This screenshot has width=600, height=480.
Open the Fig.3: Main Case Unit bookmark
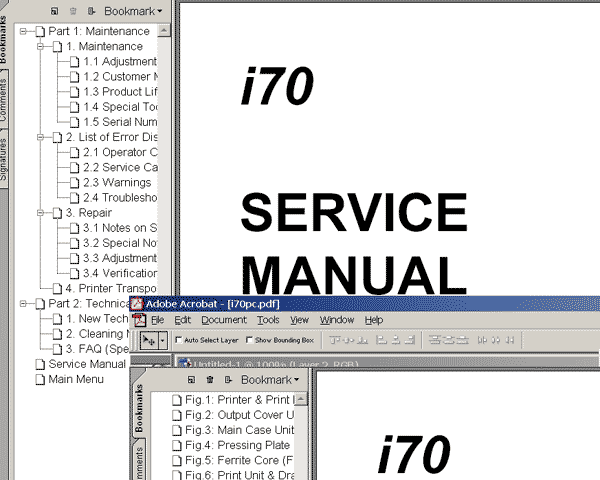pyautogui.click(x=240, y=430)
